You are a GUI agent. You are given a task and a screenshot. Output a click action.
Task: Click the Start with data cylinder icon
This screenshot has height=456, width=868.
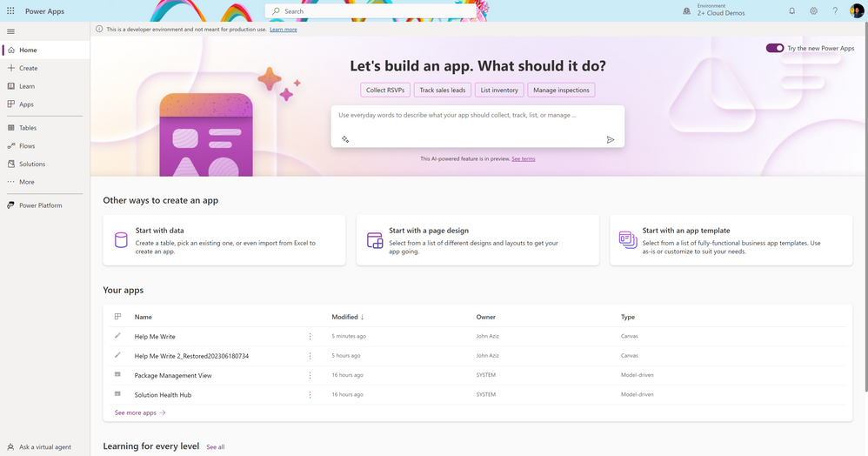tap(121, 240)
